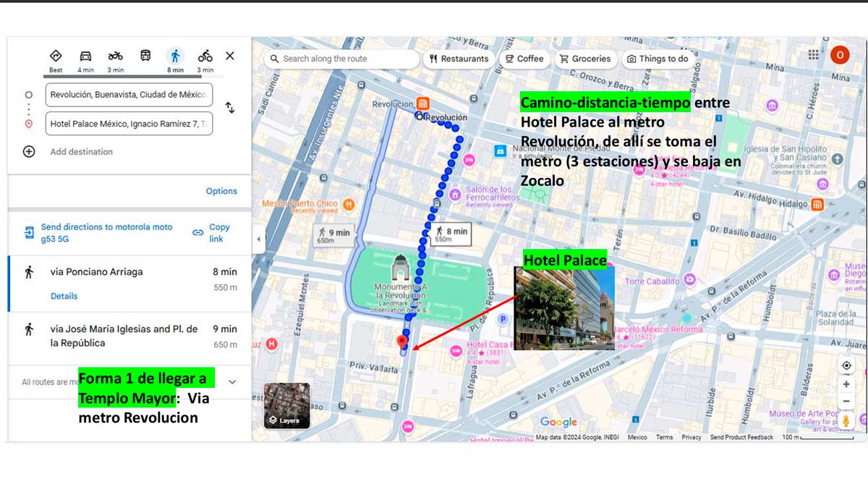Open the Google apps grid

coord(814,55)
